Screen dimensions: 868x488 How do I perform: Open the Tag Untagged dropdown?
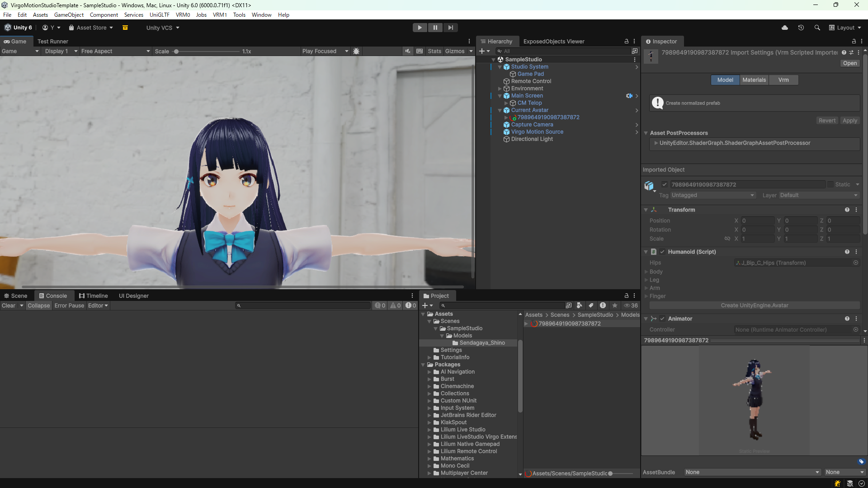click(x=713, y=195)
